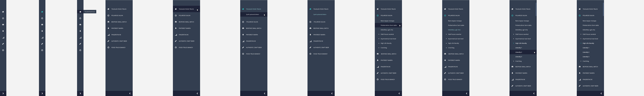The image size is (644, 96).
Task: Select the dashboard gauge icon under the teal home icon
Action: point(42,25)
